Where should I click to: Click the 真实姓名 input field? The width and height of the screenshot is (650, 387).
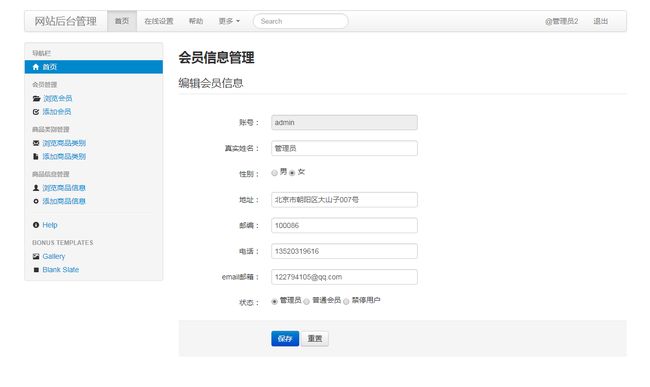344,148
